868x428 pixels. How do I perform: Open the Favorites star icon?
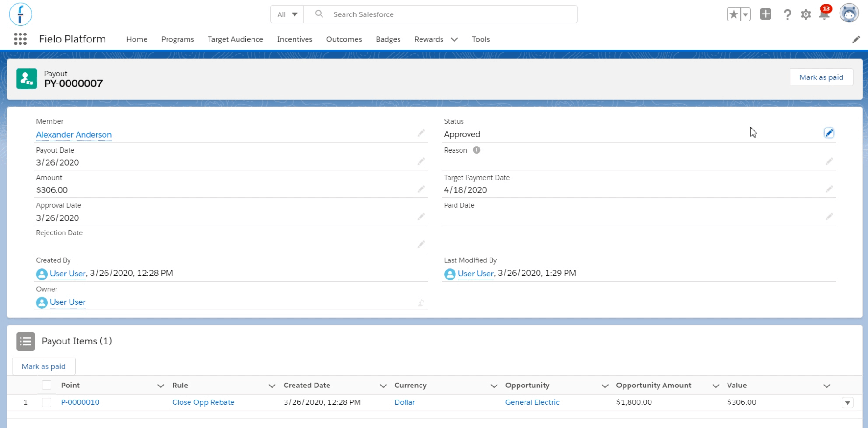click(734, 14)
